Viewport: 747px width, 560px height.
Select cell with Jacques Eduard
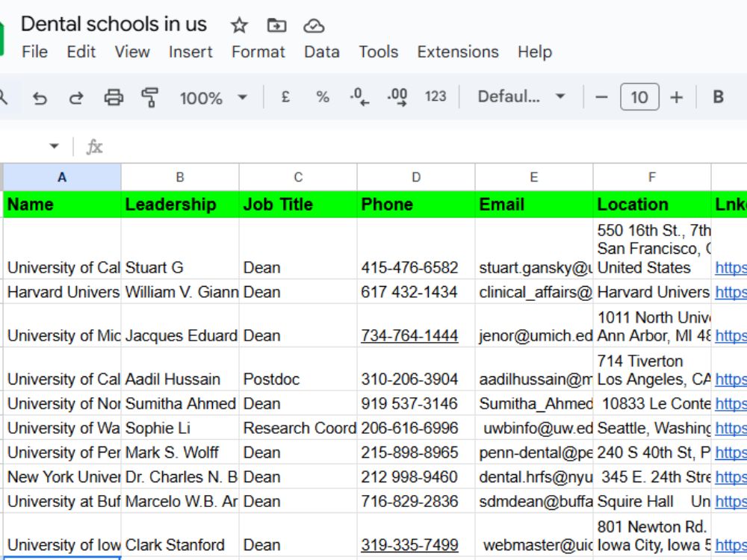click(x=180, y=326)
